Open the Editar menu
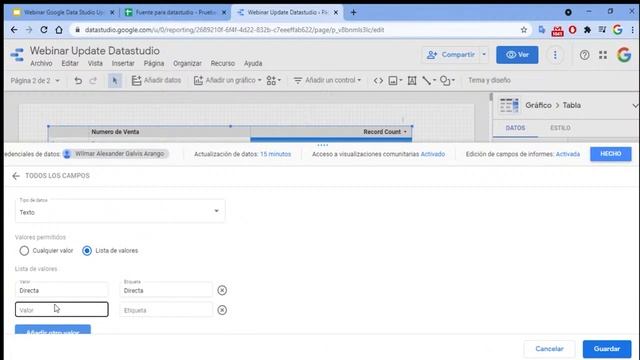This screenshot has height=360, width=640. 70,64
